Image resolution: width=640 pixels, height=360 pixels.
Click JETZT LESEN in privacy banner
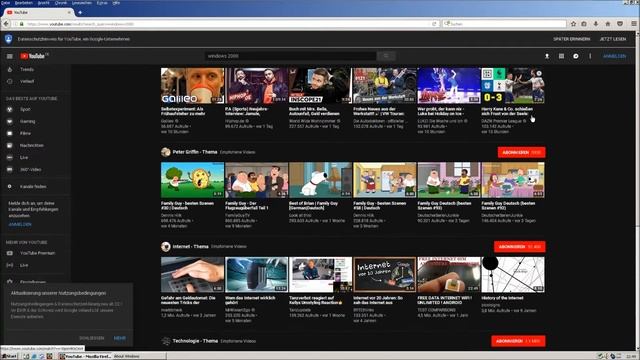point(613,39)
